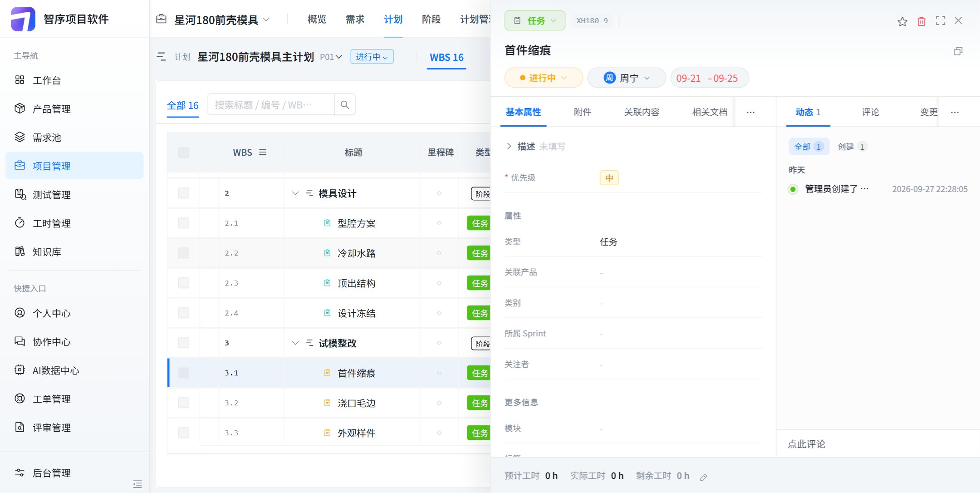Open the 进行中 task status dropdown
Image resolution: width=980 pixels, height=493 pixels.
click(x=544, y=78)
